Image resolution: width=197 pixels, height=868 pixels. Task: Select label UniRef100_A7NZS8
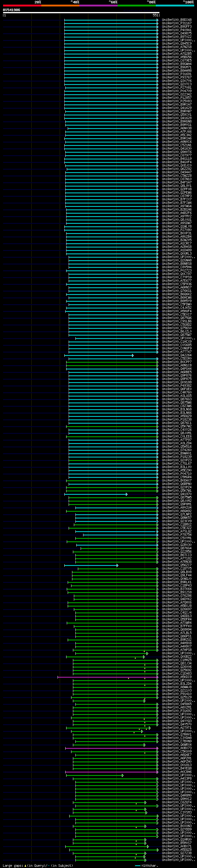(176, 47)
